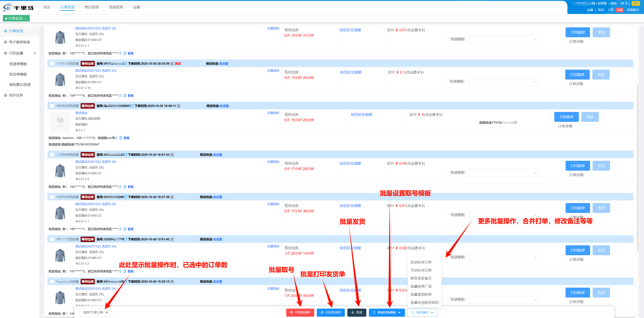Click the flag icon on the 18:46:11 order

179,106
